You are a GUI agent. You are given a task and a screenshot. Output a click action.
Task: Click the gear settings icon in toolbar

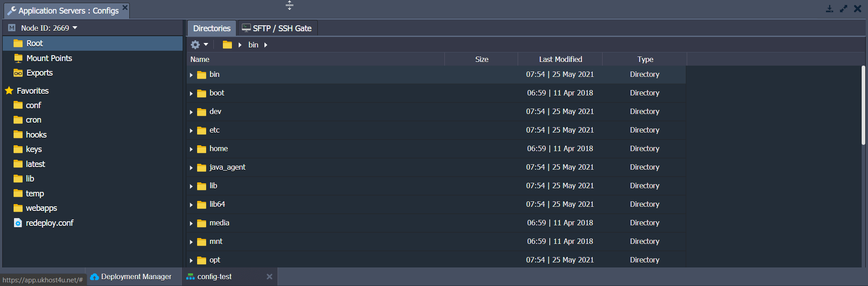point(195,45)
